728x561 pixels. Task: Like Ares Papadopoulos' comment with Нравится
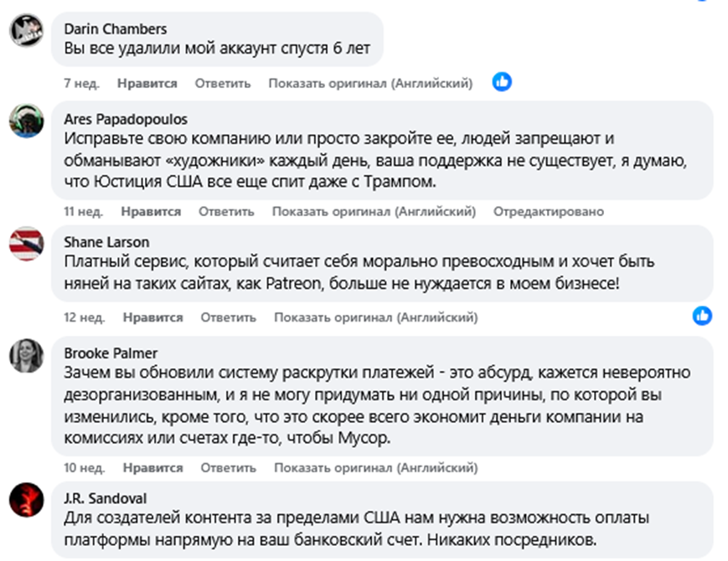pos(152,212)
